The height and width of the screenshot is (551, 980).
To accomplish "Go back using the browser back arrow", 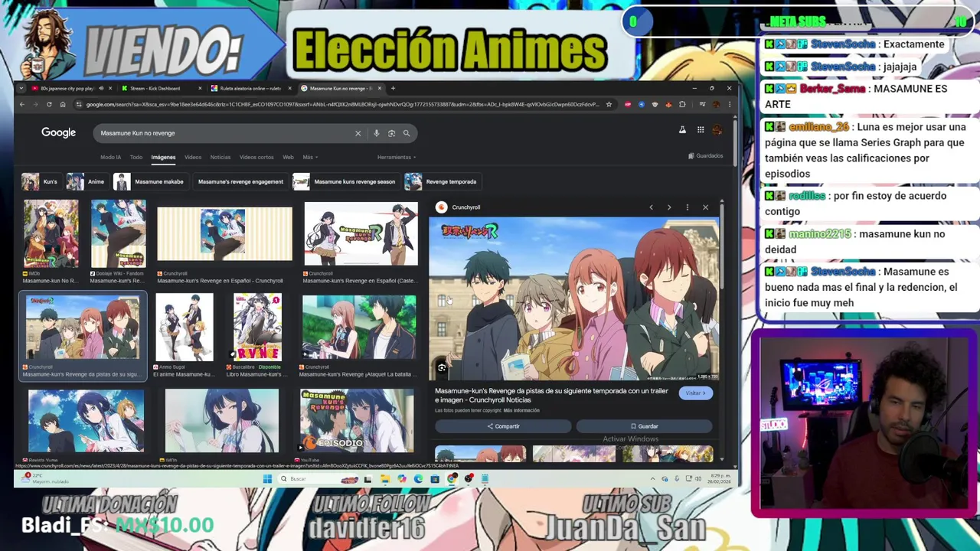I will 22,104.
